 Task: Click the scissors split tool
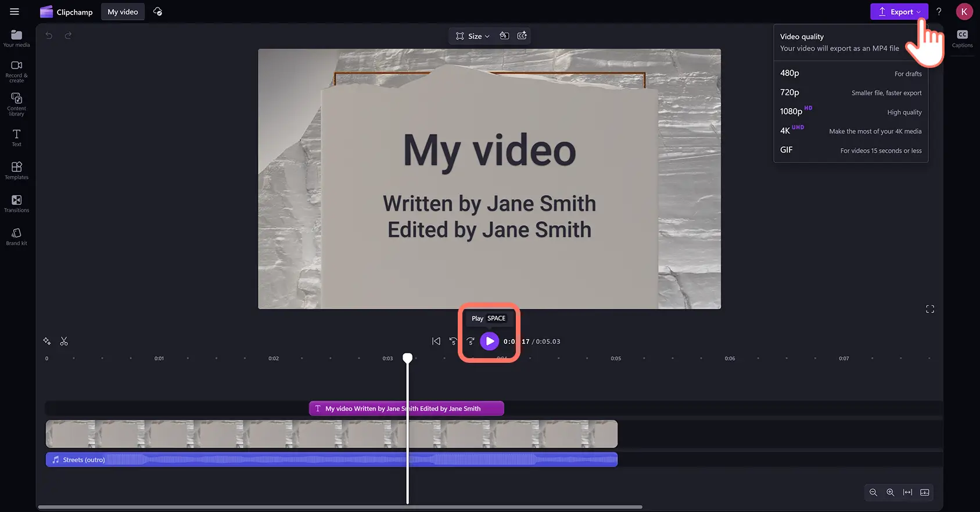[x=64, y=341]
